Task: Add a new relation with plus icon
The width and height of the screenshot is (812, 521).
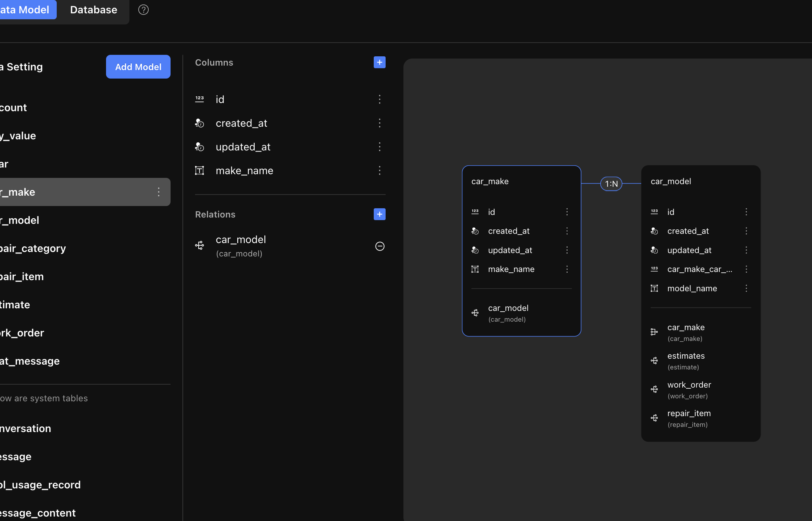Action: tap(379, 214)
